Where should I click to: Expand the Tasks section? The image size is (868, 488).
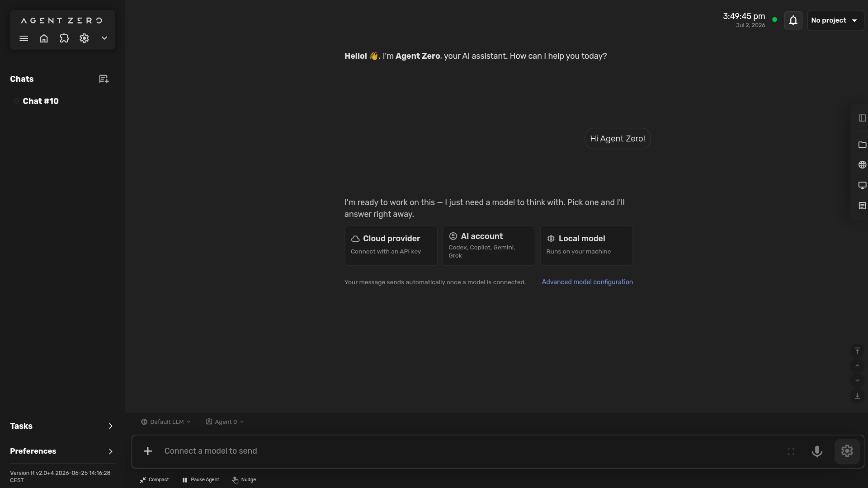click(x=62, y=426)
